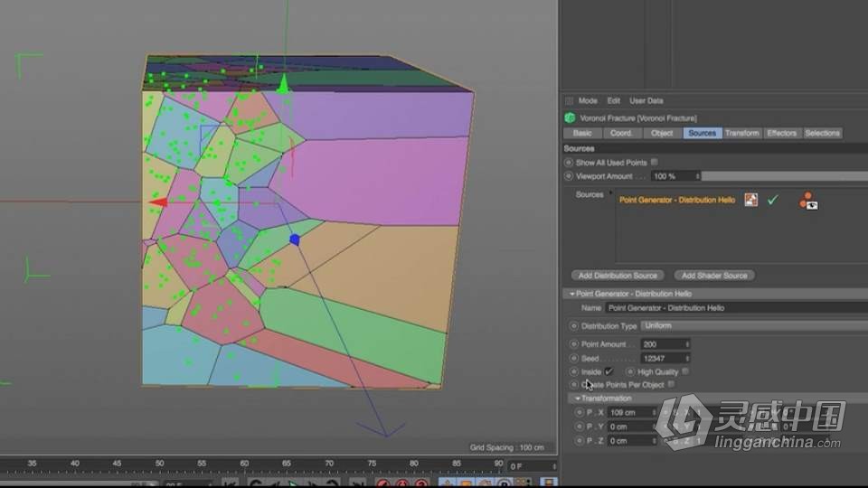Collapse the Point Generator - Distribution Hello section

coord(570,294)
